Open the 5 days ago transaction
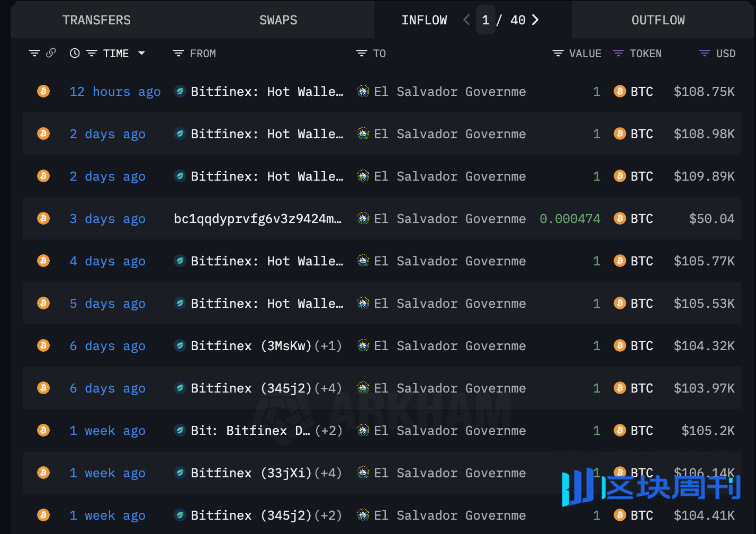756x534 pixels. pyautogui.click(x=107, y=304)
